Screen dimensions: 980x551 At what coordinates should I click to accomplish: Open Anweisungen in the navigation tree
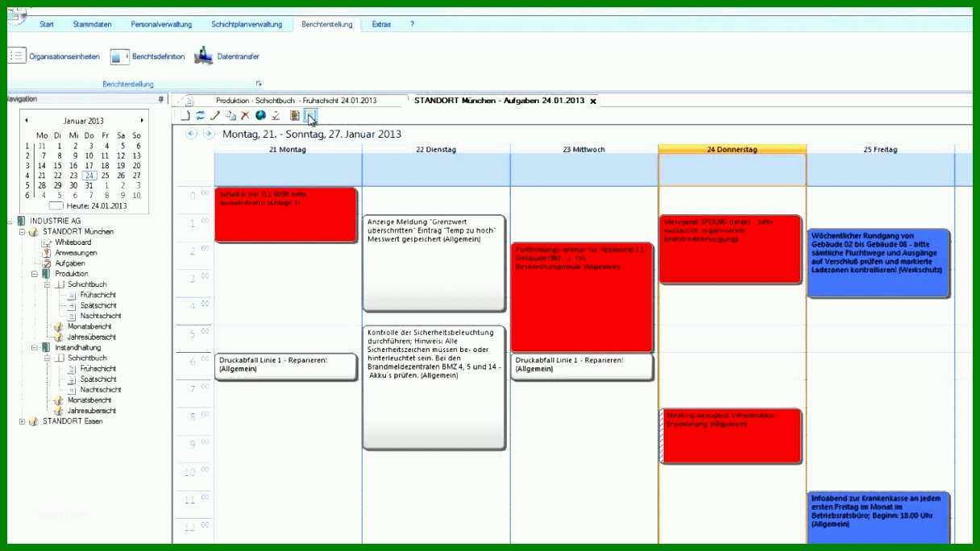tap(76, 253)
